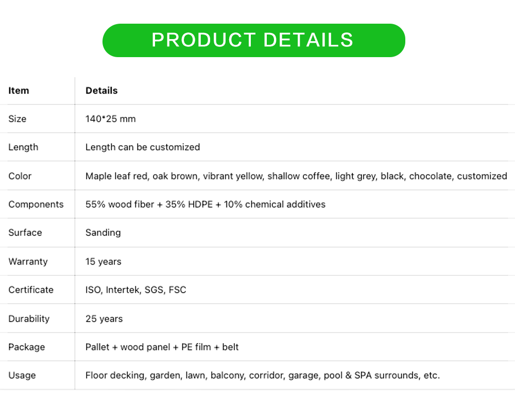Select the Size row label
The image size is (515, 420).
[17, 119]
